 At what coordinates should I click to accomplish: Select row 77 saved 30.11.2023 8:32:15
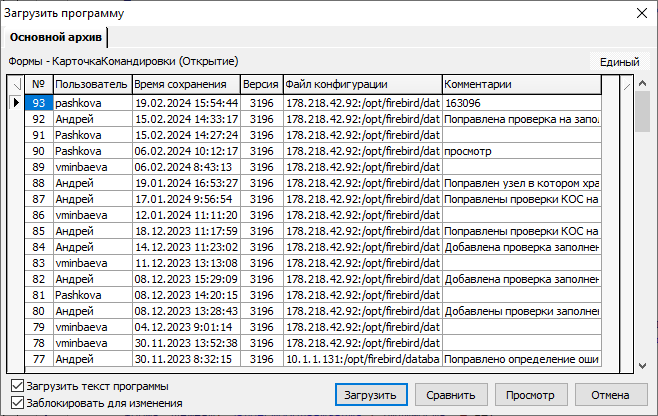pyautogui.click(x=300, y=358)
